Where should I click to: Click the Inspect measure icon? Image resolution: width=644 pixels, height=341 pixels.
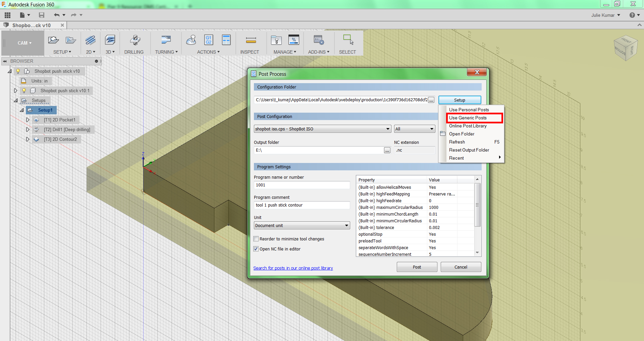(251, 41)
